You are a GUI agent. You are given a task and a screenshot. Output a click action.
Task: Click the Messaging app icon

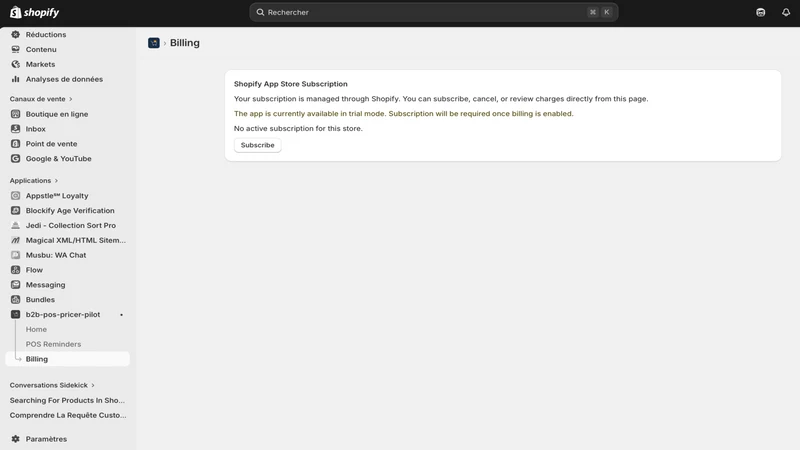(x=15, y=284)
